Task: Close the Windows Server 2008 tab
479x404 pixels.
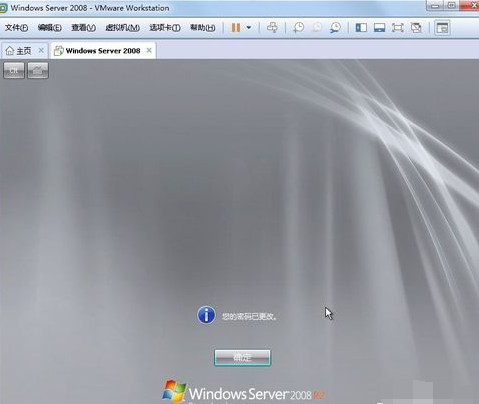Action: [149, 50]
